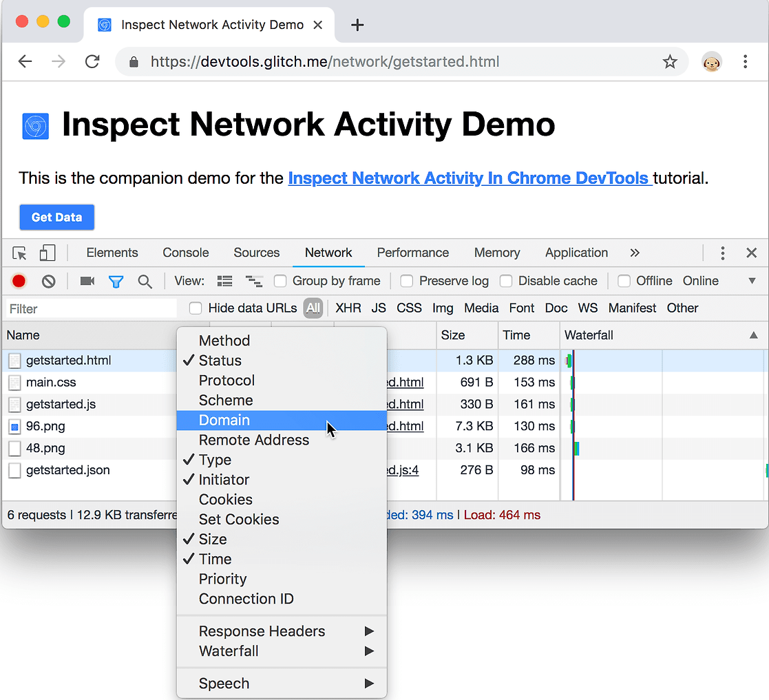The width and height of the screenshot is (769, 700).
Task: Close the DevTools panel
Action: pos(751,253)
